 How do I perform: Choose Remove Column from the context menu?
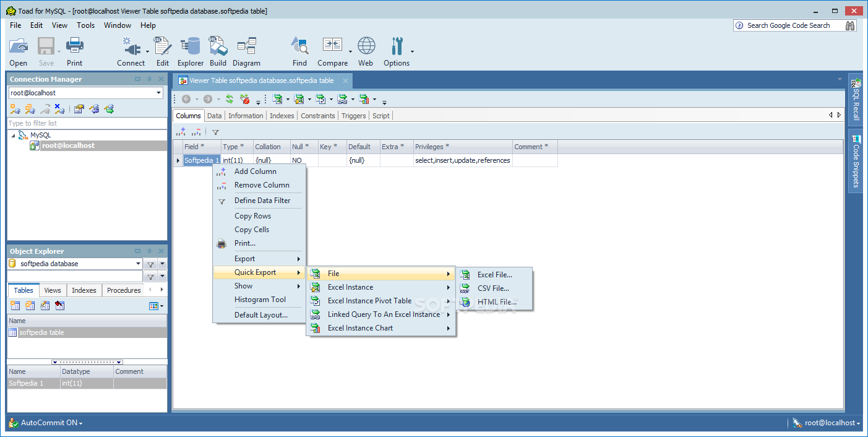[x=259, y=185]
